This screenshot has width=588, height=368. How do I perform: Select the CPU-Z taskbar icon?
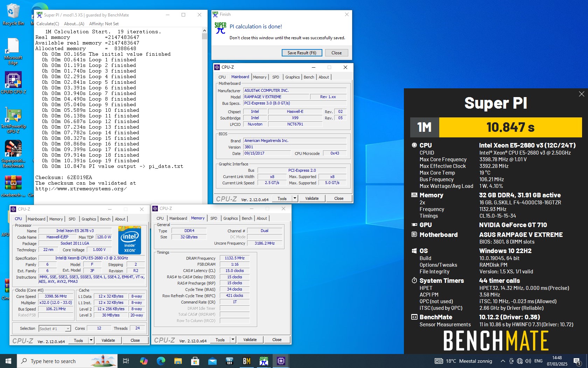coord(281,361)
